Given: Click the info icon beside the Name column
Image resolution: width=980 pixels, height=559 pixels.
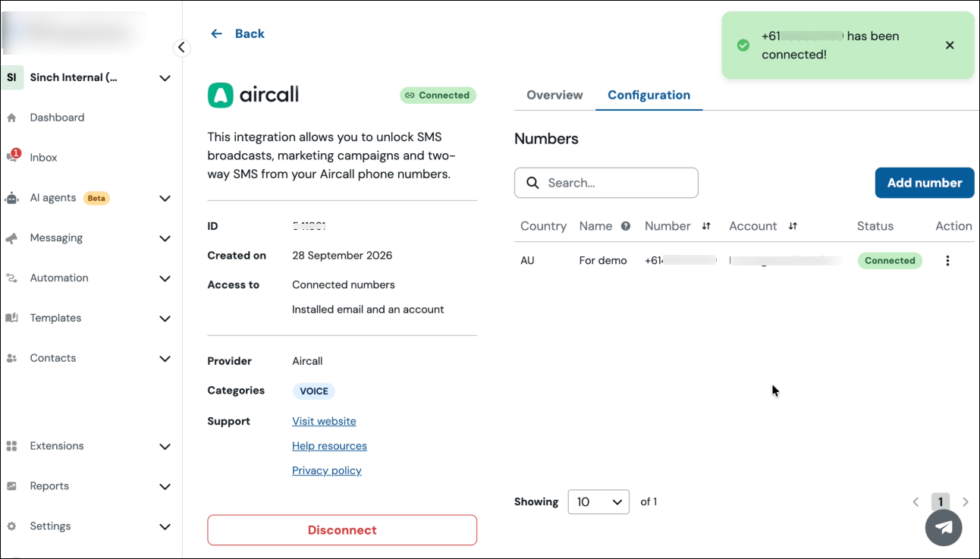Looking at the screenshot, I should pyautogui.click(x=626, y=226).
